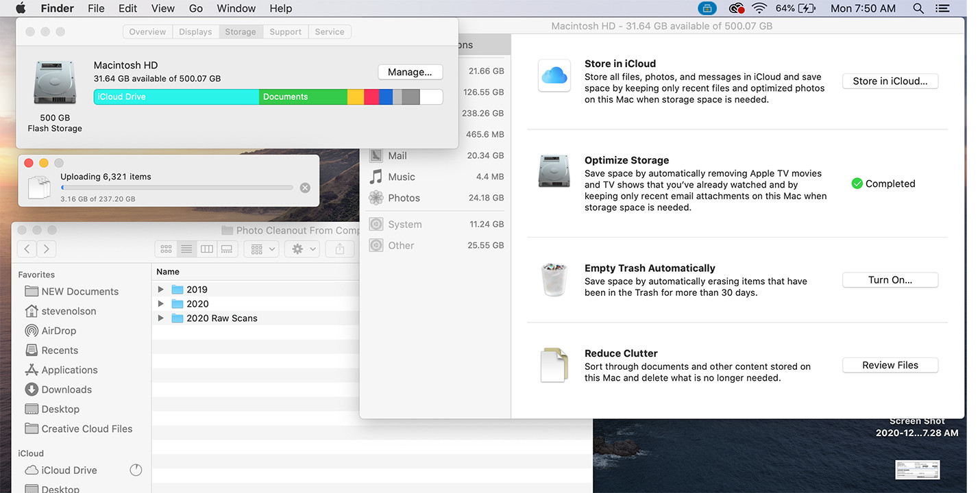Open the Edit menu
The height and width of the screenshot is (493, 980).
tap(127, 8)
